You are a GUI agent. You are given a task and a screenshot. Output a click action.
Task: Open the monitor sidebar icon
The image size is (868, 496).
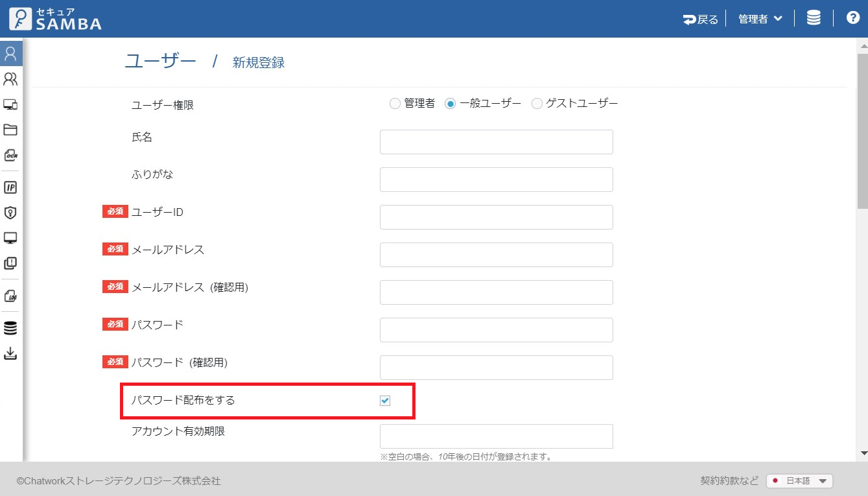pos(10,238)
